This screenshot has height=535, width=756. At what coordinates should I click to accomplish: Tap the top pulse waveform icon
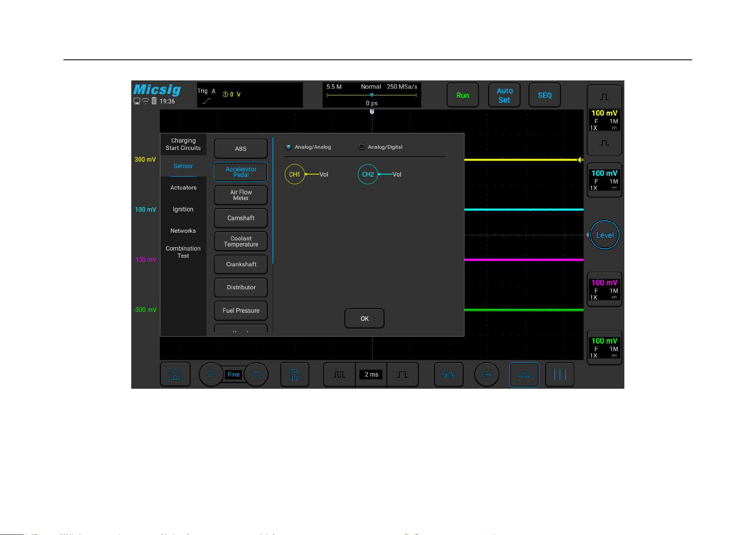(x=604, y=97)
